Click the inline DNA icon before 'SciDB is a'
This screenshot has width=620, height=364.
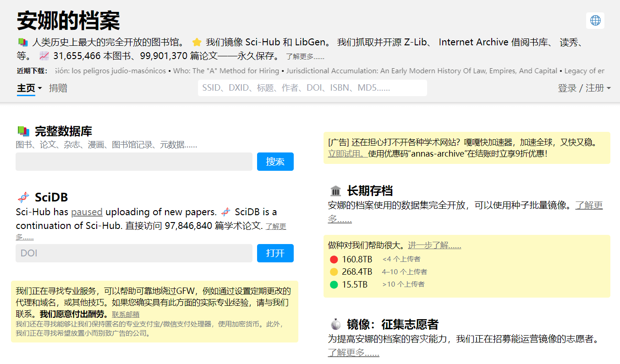225,212
